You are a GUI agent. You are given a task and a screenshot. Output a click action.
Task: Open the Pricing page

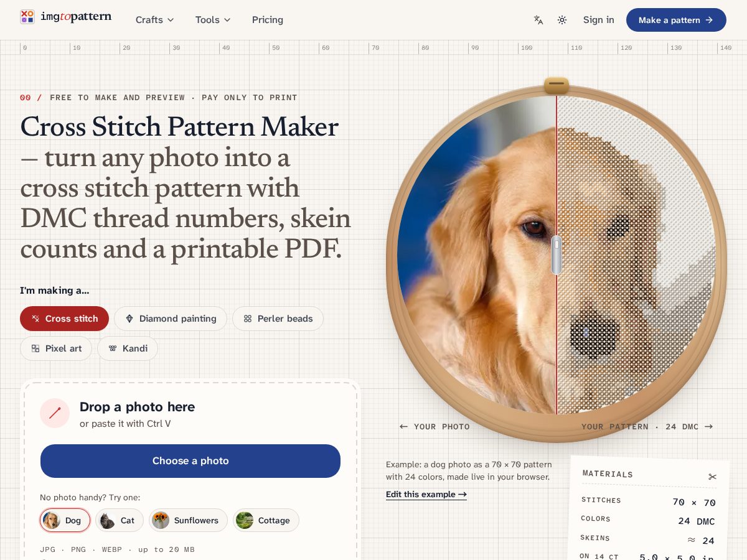coord(268,20)
